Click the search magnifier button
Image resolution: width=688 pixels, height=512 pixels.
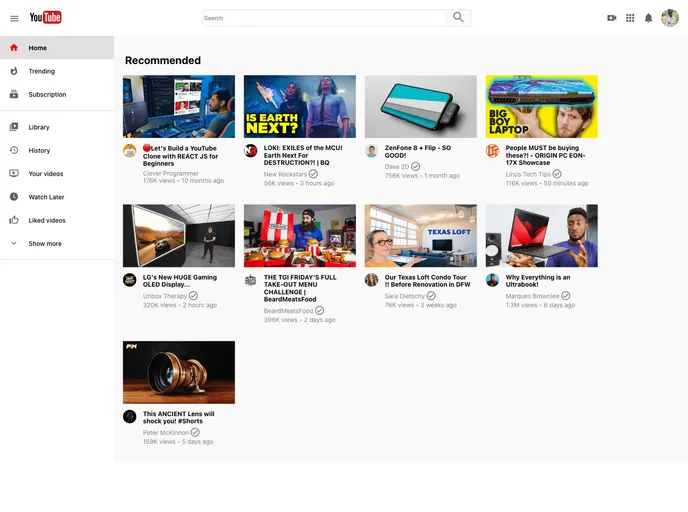point(458,18)
